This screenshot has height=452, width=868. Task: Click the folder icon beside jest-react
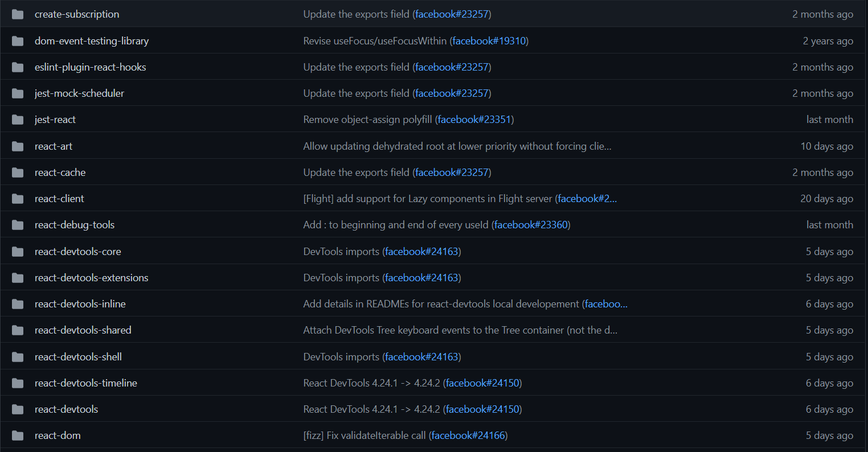[18, 120]
